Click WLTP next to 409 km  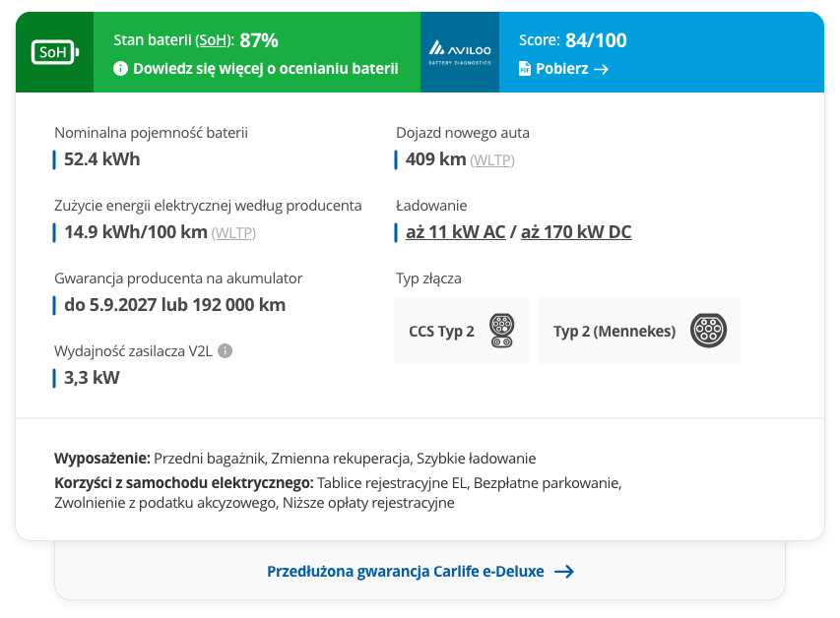pos(492,160)
